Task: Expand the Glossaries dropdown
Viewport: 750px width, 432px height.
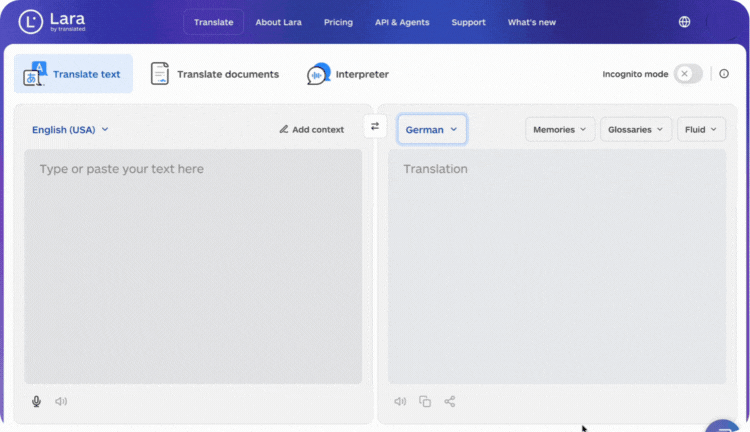Action: tap(636, 129)
